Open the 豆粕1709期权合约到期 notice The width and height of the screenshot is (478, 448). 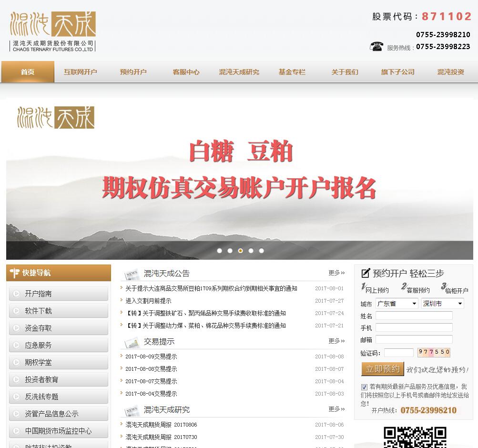pyautogui.click(x=211, y=288)
